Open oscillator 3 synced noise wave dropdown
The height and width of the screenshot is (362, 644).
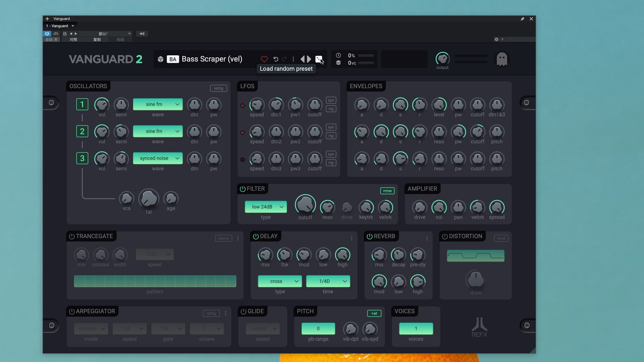[x=158, y=158]
